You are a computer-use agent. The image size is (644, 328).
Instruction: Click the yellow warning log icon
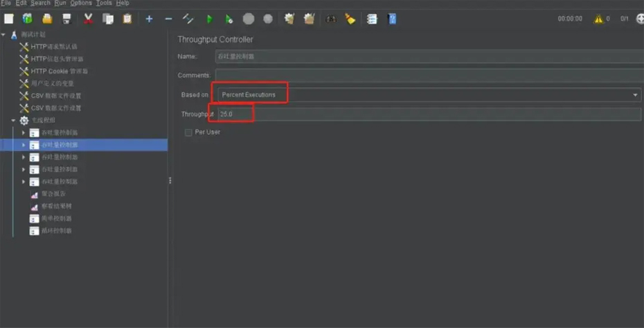[x=598, y=19]
